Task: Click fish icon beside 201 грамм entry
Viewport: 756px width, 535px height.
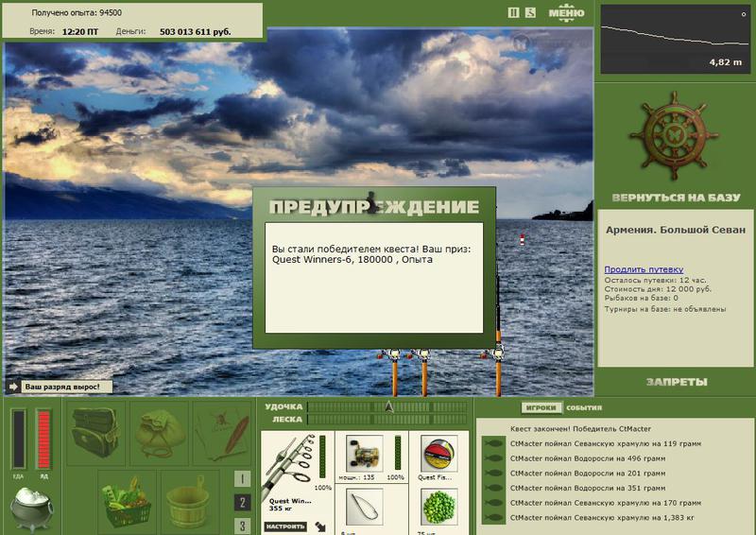Action: click(x=493, y=474)
